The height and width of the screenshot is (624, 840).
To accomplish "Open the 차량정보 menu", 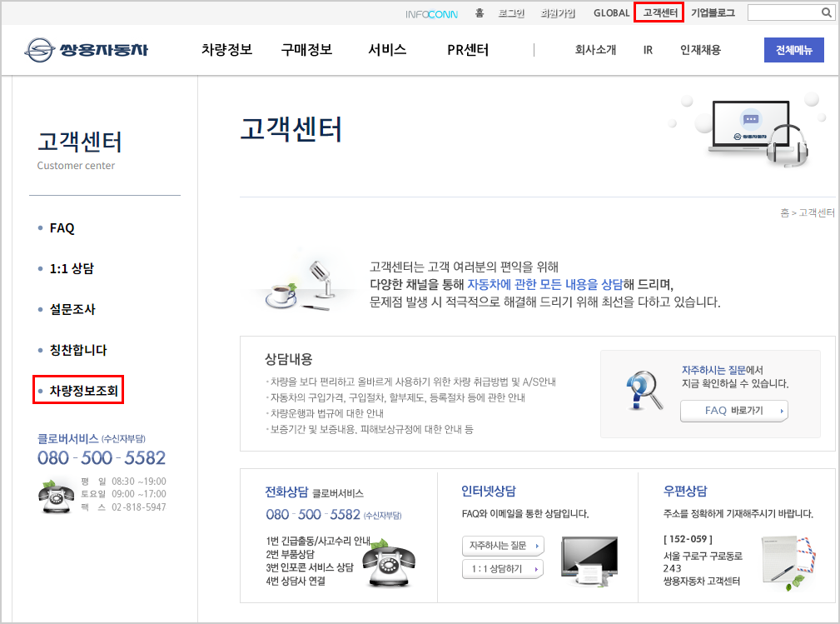I will pos(227,50).
